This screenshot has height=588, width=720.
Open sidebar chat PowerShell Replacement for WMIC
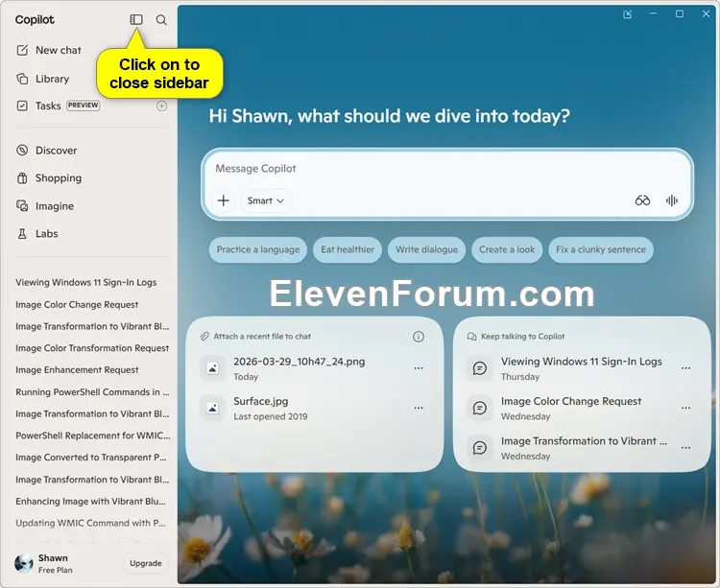click(93, 435)
